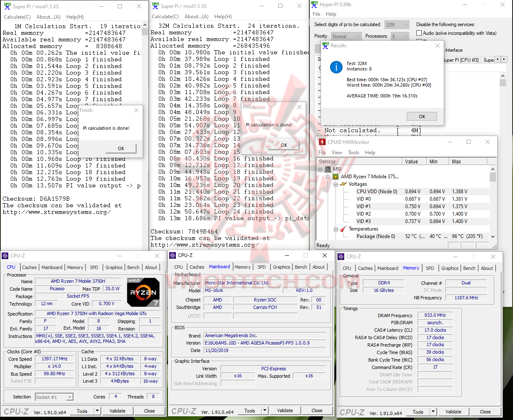Switch to the Bench tab in the CPU-Z Memory window
513x420 pixels.
tap(469, 268)
